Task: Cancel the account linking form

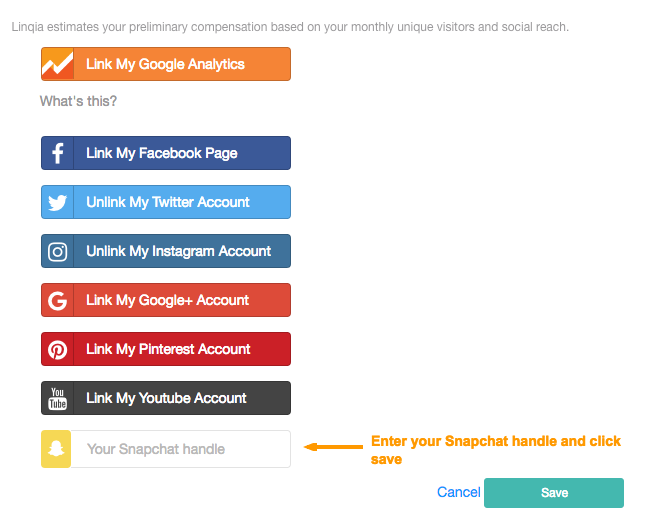Action: pos(458,492)
